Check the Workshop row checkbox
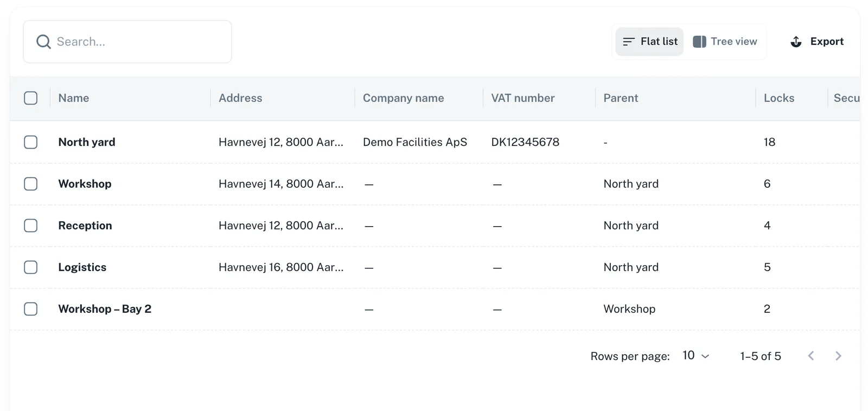 31,184
